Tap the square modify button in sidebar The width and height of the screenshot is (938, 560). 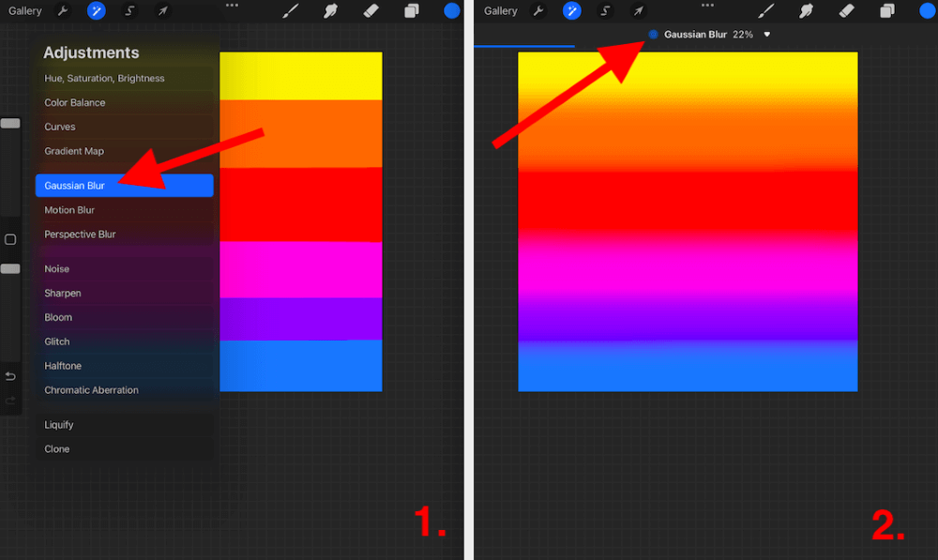(x=10, y=239)
